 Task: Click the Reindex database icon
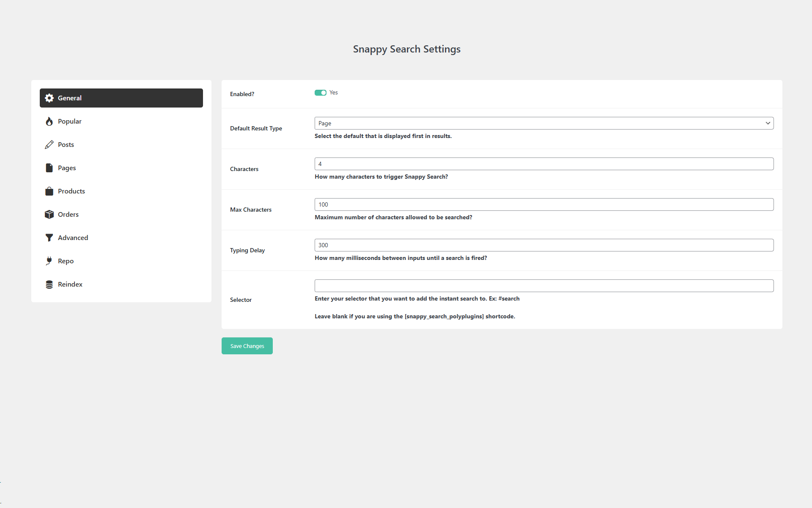click(x=49, y=284)
